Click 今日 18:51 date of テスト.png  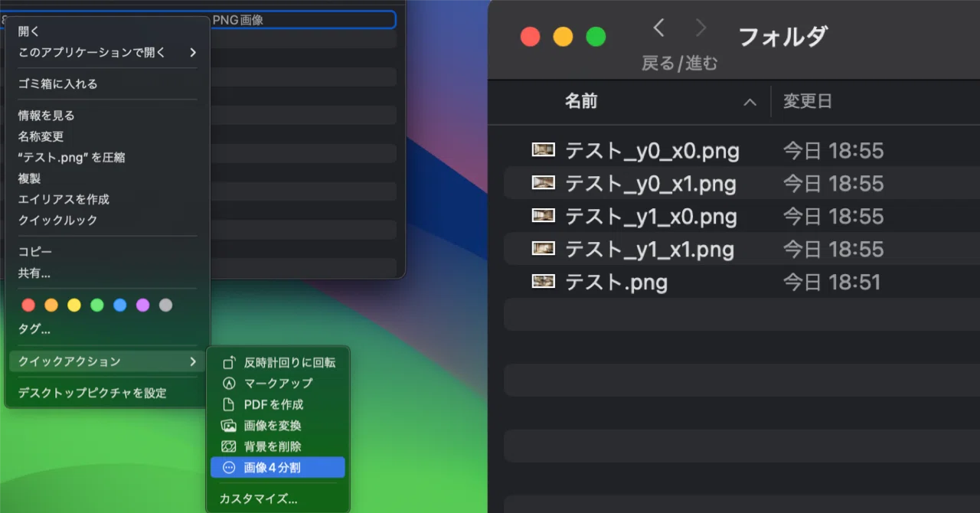831,283
